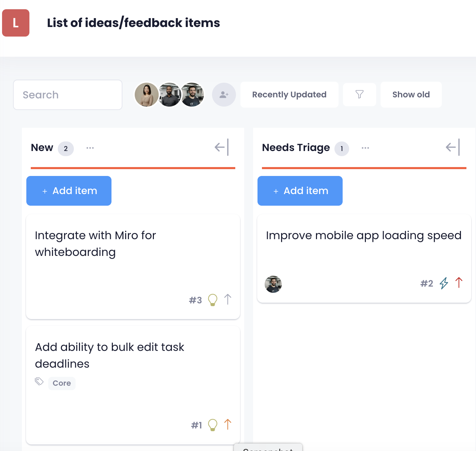Click the lightbulb icon on the bulk edit card

(x=213, y=425)
